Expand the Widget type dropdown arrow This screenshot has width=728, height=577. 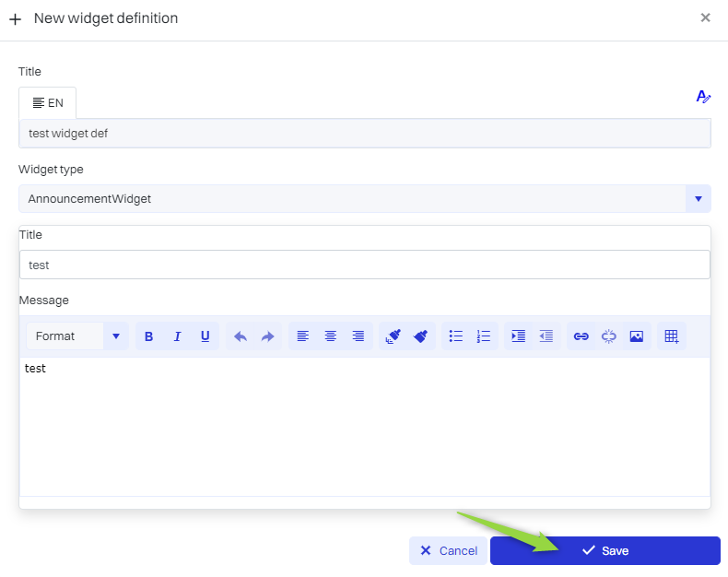coord(698,198)
